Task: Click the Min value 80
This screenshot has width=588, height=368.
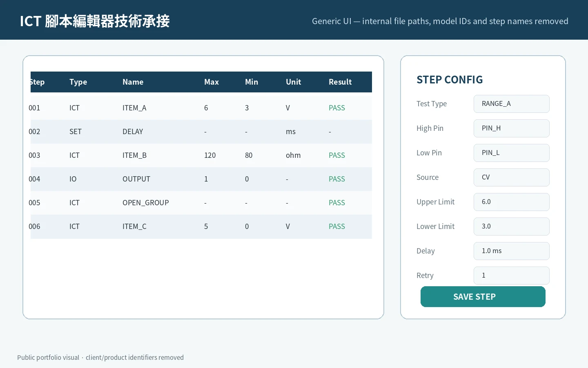Action: coord(249,155)
